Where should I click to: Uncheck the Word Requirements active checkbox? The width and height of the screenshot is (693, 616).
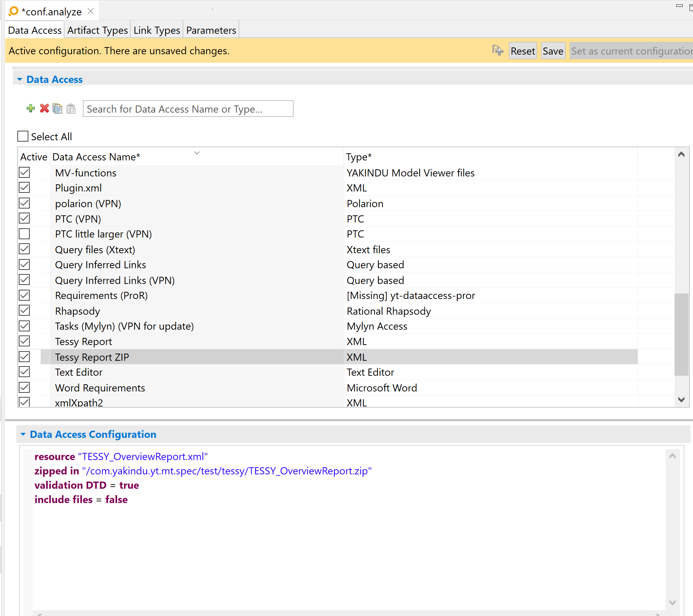(24, 387)
